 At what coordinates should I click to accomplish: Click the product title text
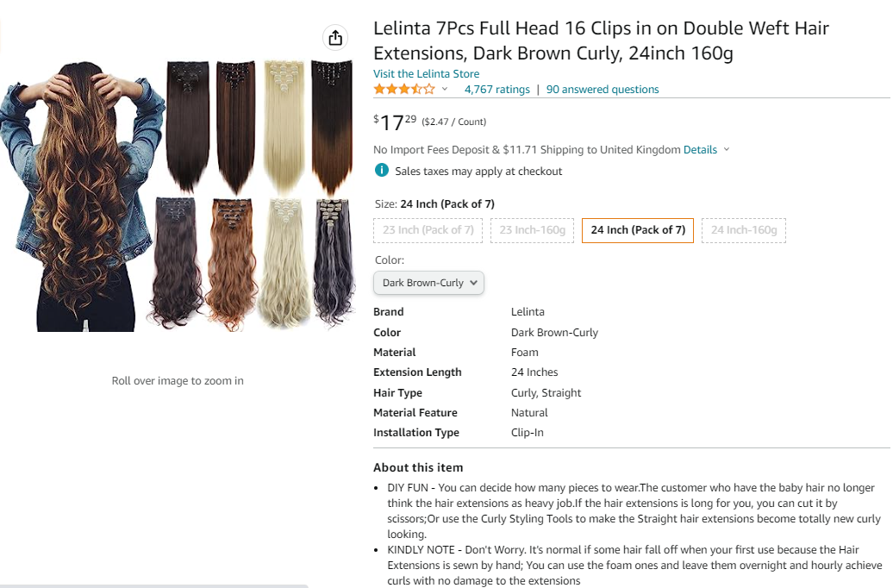[x=601, y=41]
